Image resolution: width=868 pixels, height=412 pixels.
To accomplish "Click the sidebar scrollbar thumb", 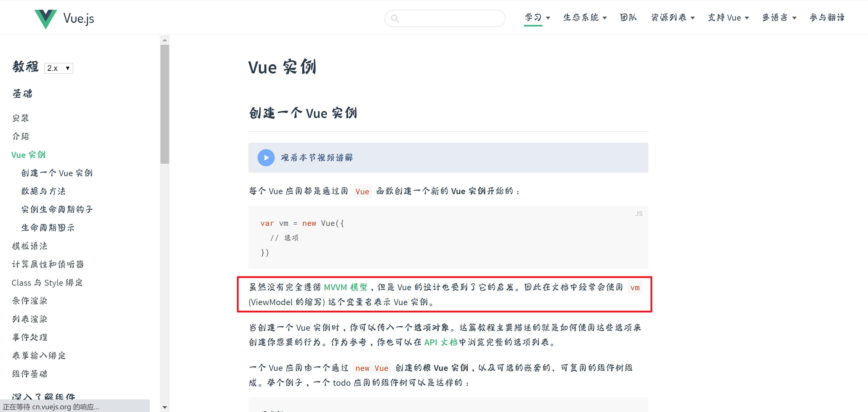I will click(x=164, y=104).
